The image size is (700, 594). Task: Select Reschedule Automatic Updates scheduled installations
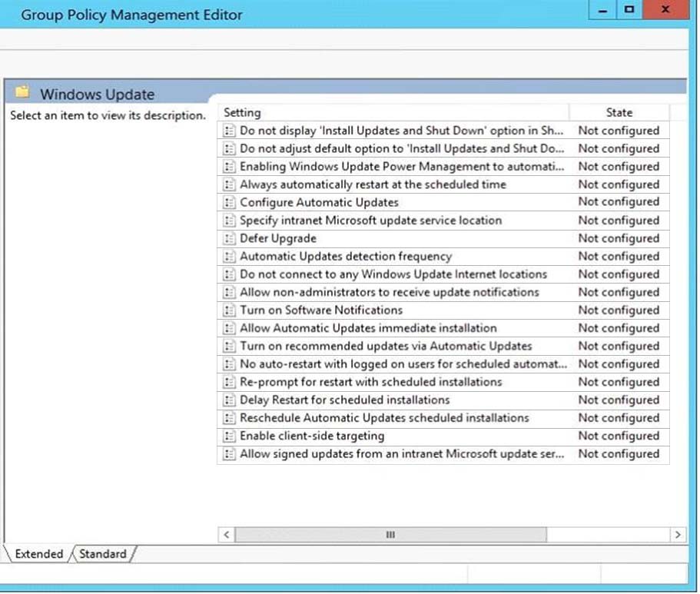click(384, 417)
